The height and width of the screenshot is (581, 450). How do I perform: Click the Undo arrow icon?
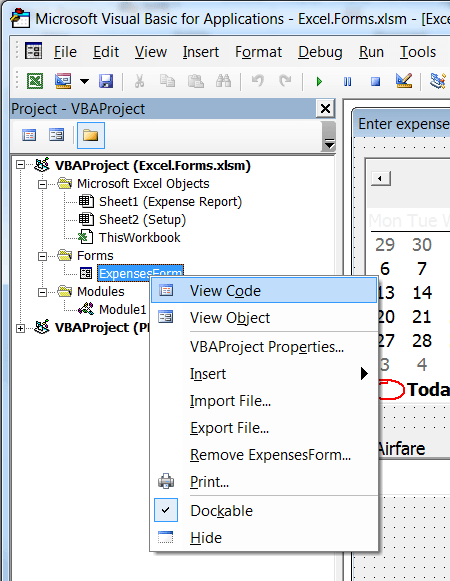click(x=257, y=80)
